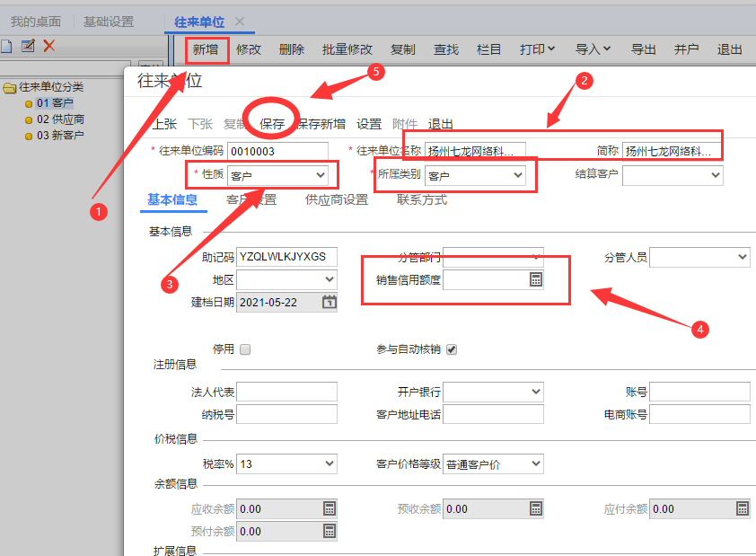Click the 电商账号 input field
The image size is (756, 556).
(x=699, y=414)
